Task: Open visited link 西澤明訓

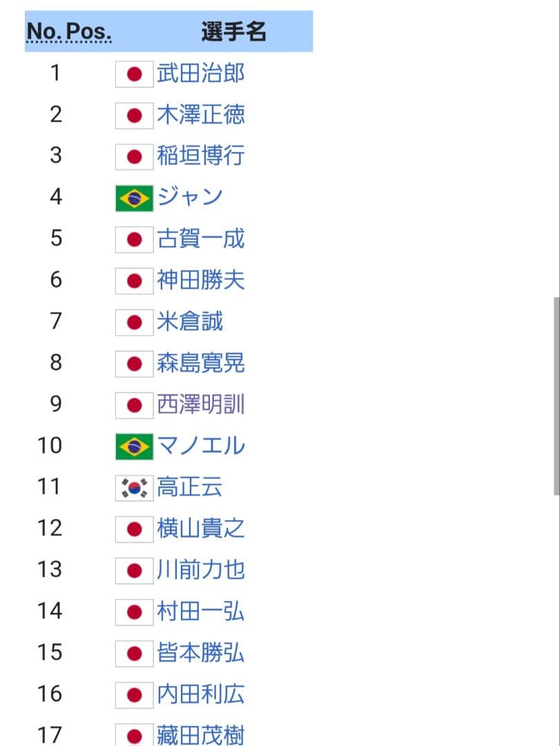Action: click(x=201, y=405)
